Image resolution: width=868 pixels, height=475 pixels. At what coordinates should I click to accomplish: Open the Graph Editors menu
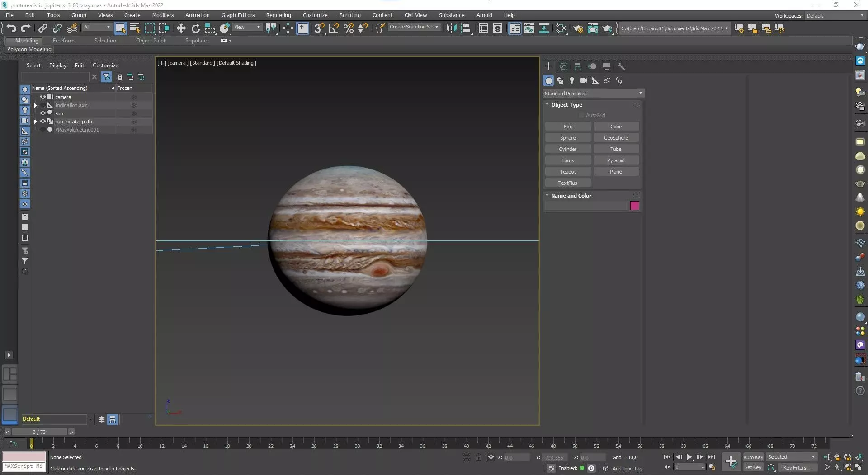pyautogui.click(x=238, y=15)
